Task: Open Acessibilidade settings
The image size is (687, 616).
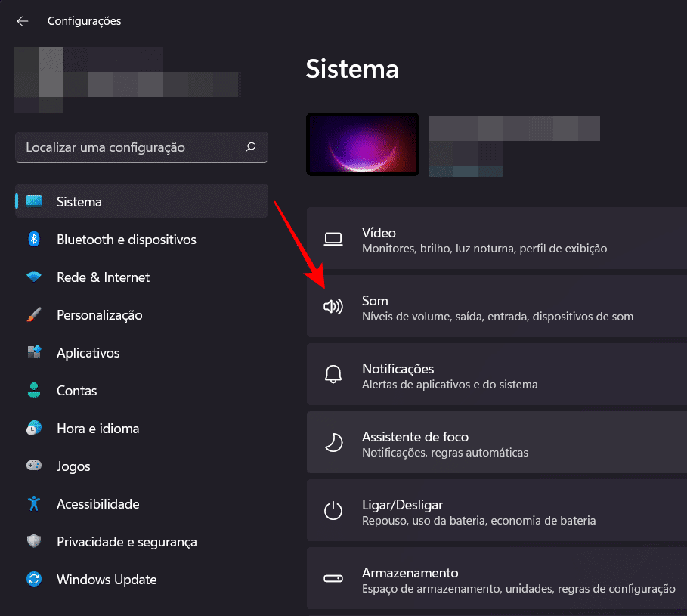Action: tap(141, 503)
